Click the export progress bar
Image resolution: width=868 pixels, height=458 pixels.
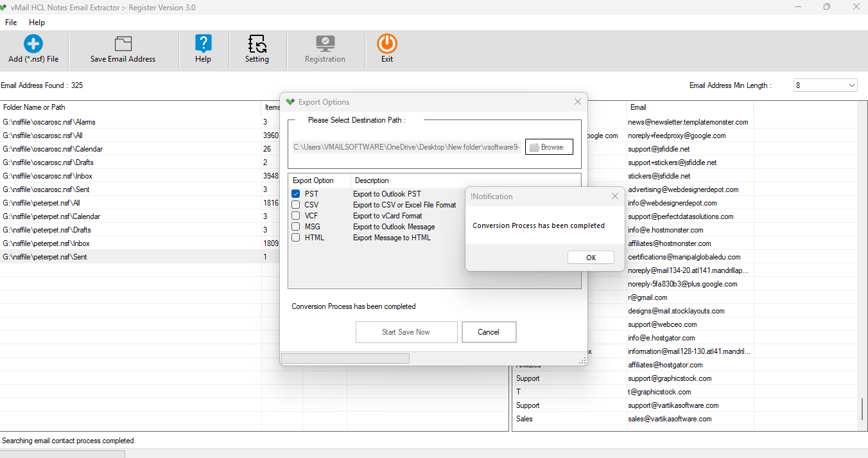[345, 358]
